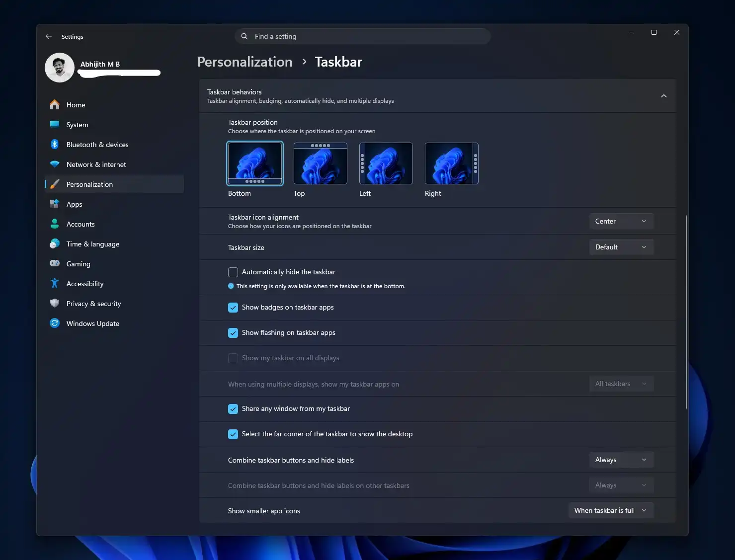Open Windows Update settings
The width and height of the screenshot is (735, 560).
(x=114, y=323)
